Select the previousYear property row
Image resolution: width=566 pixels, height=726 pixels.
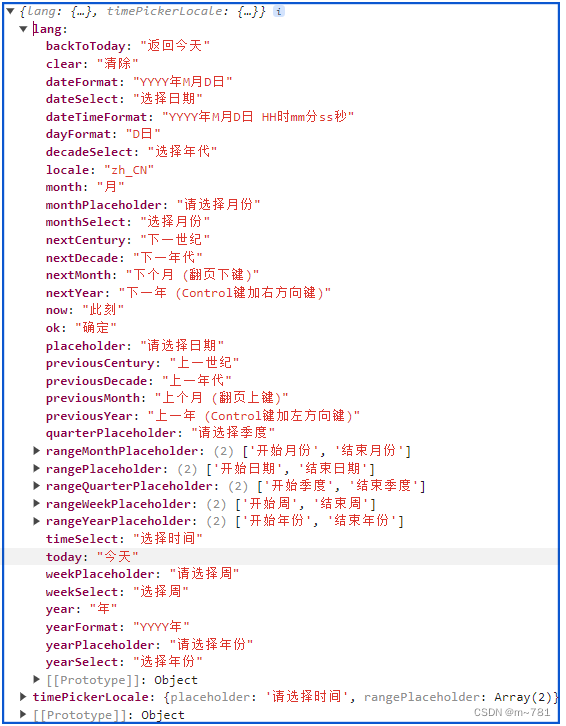click(x=202, y=416)
